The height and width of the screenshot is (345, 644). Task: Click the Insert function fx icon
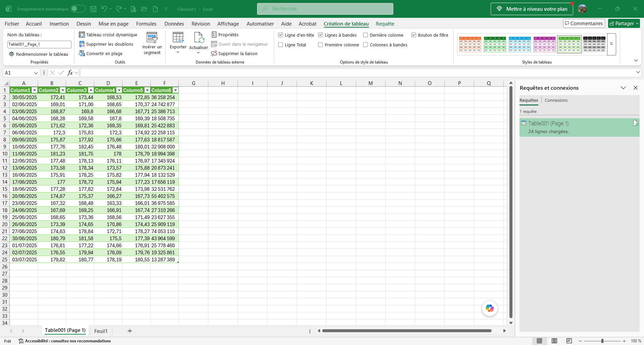pyautogui.click(x=70, y=73)
